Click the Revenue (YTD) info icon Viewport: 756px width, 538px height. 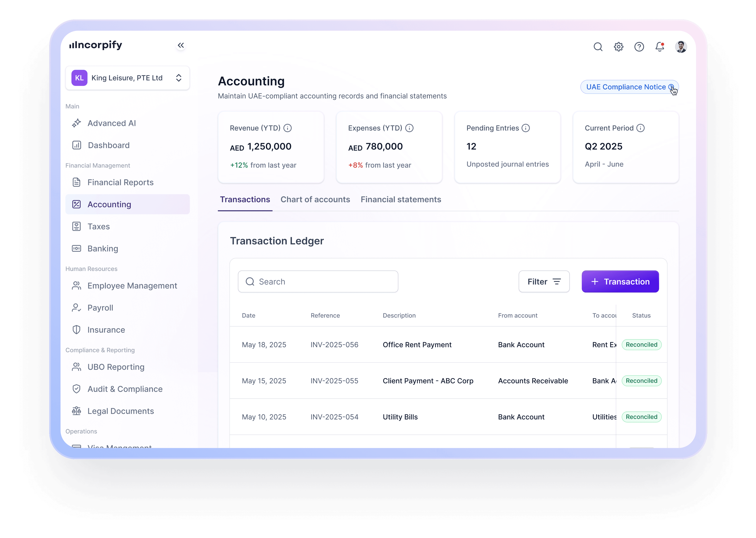(x=288, y=128)
